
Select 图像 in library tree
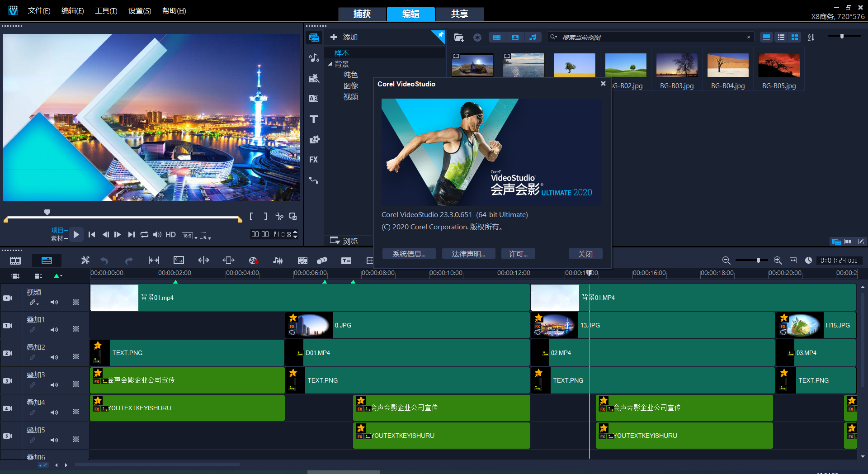pos(350,85)
